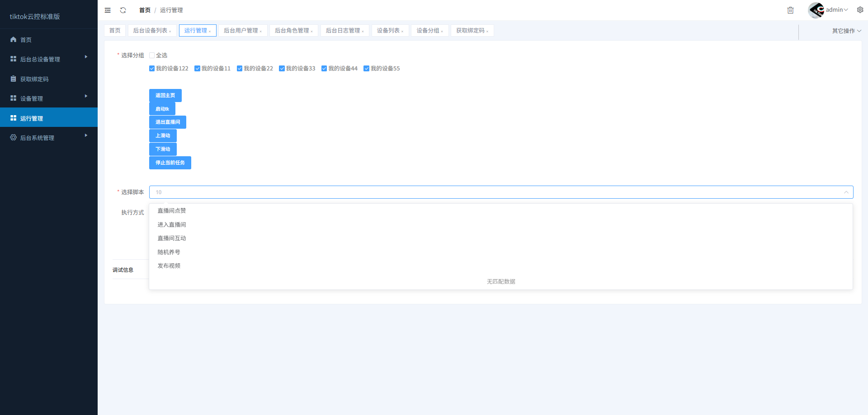Image resolution: width=868 pixels, height=415 pixels.
Task: Collapse the sidebar via hamburger icon
Action: (108, 10)
